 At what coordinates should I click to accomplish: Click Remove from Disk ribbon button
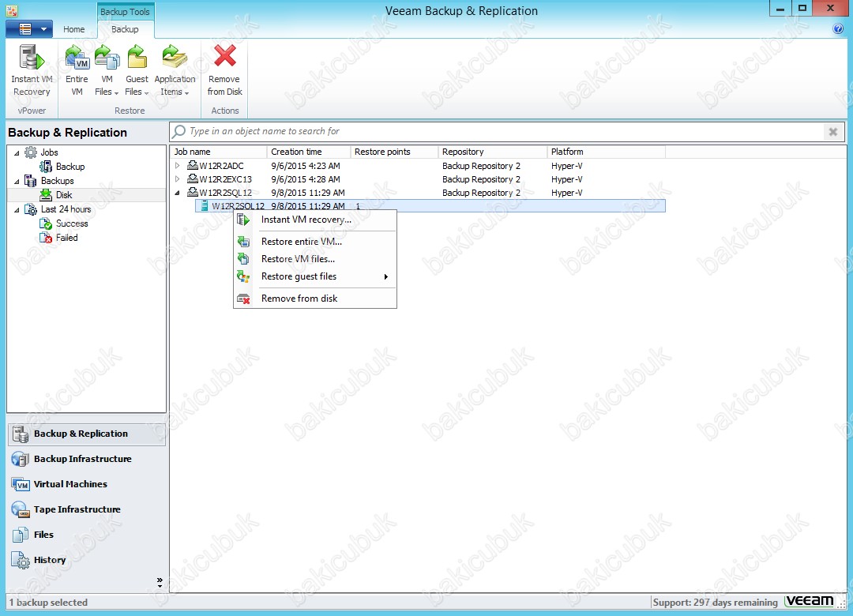[x=224, y=71]
